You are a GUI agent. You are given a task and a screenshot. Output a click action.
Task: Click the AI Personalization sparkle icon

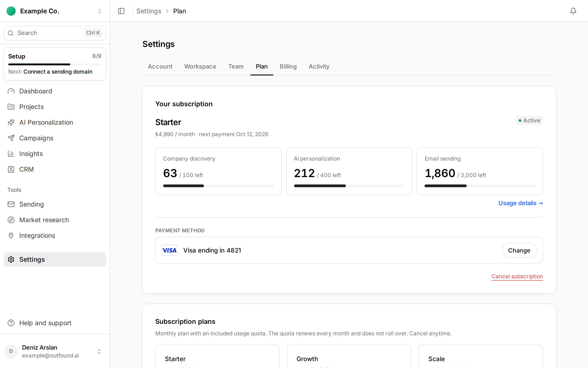(11, 122)
